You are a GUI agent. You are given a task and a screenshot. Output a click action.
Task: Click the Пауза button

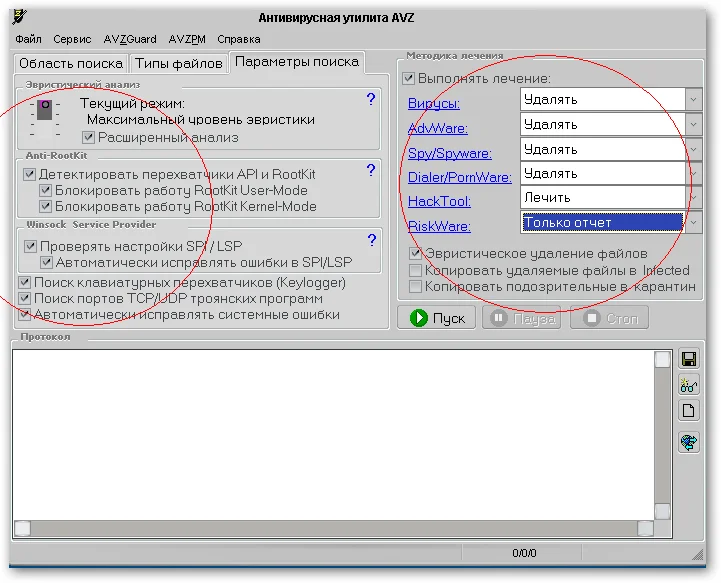tap(521, 318)
